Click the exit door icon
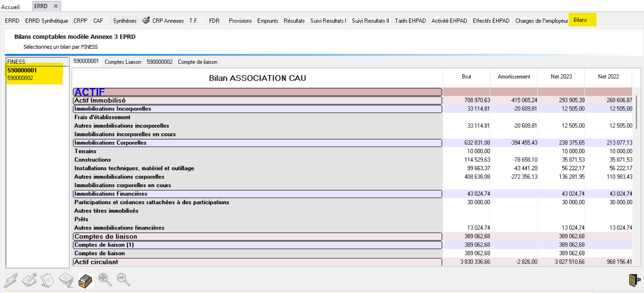This screenshot has height=293, width=644. [x=635, y=280]
